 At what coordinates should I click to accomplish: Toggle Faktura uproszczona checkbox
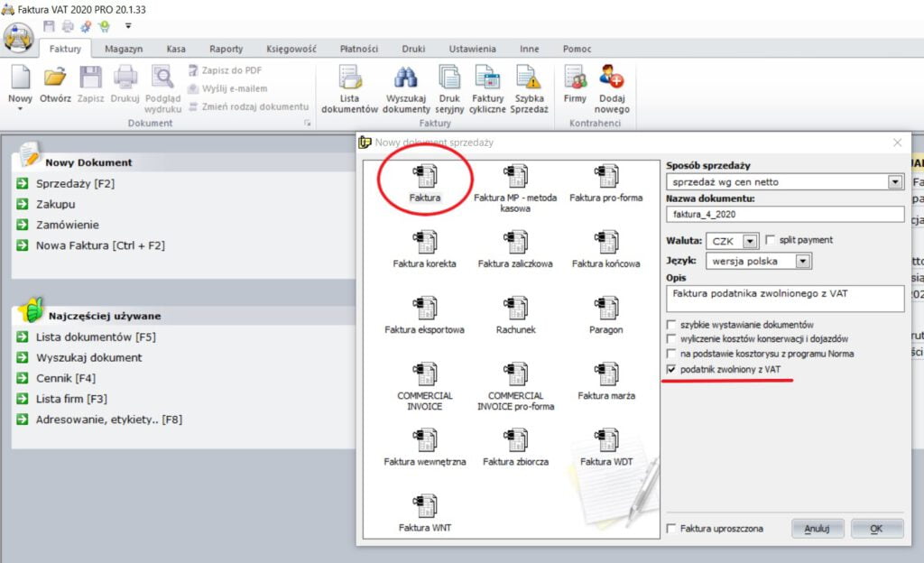(671, 528)
